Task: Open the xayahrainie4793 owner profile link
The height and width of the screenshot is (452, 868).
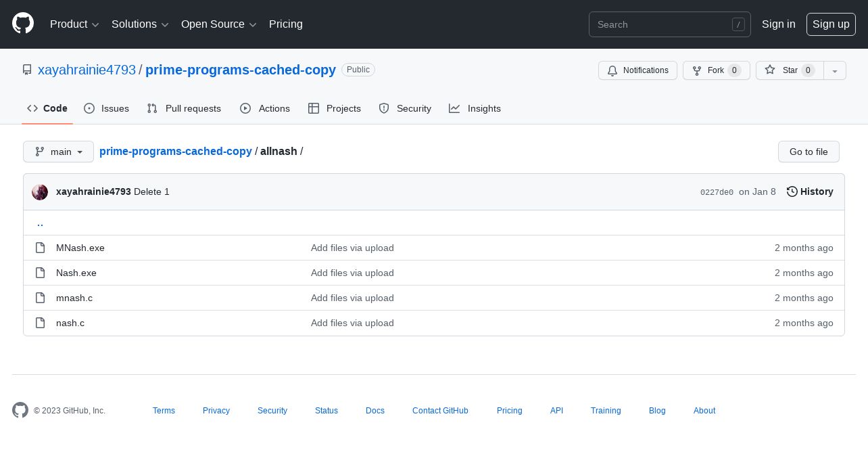Action: tap(87, 70)
